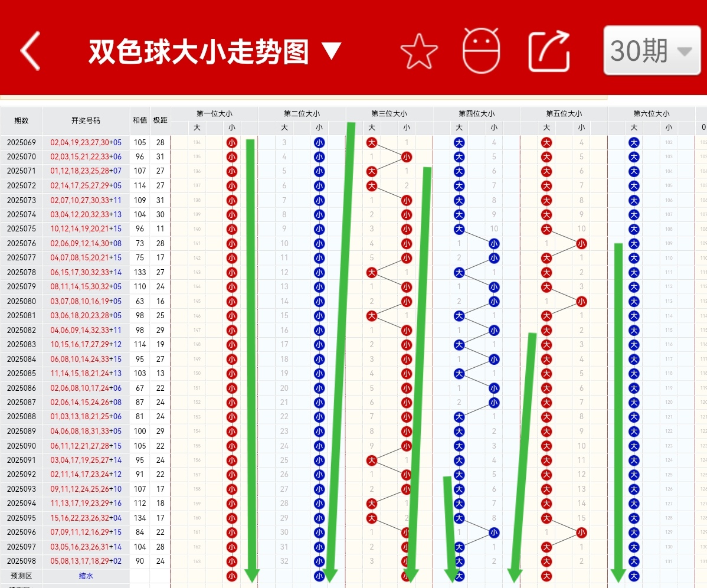Toggle the 大 column header under 第一位大小
The width and height of the screenshot is (707, 588).
coord(197,128)
